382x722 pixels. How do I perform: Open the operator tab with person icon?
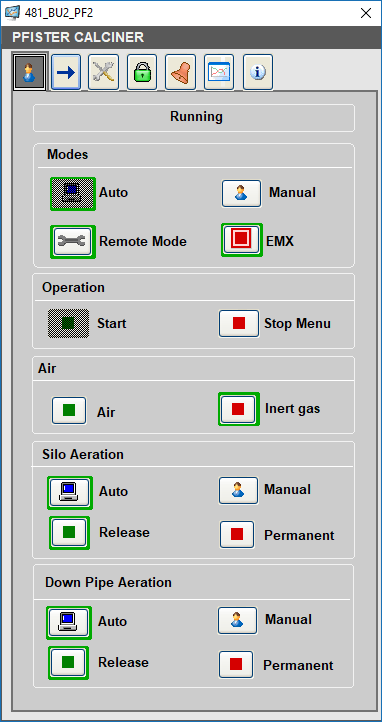(x=29, y=73)
